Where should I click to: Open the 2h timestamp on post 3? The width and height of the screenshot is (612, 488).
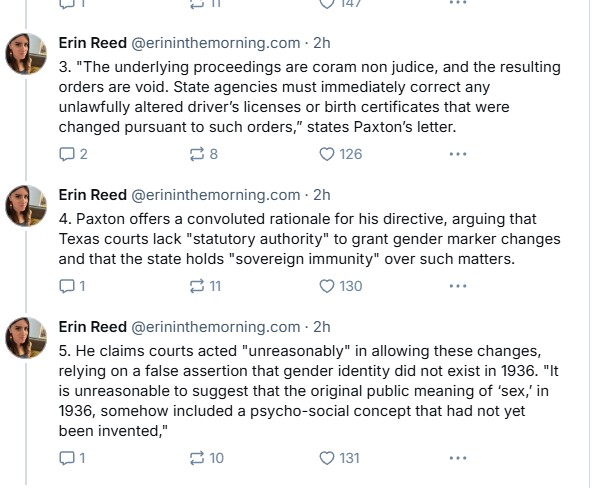(x=321, y=42)
